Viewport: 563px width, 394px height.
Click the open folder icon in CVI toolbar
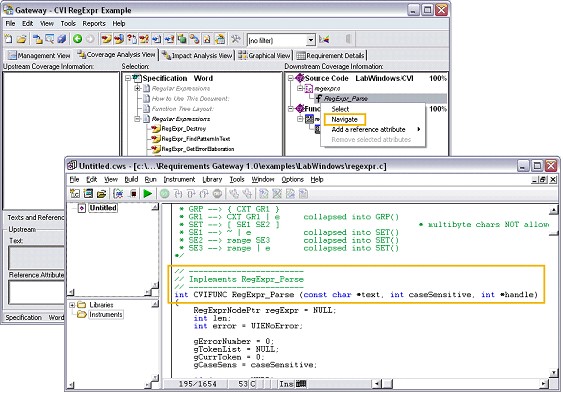[x=102, y=194]
